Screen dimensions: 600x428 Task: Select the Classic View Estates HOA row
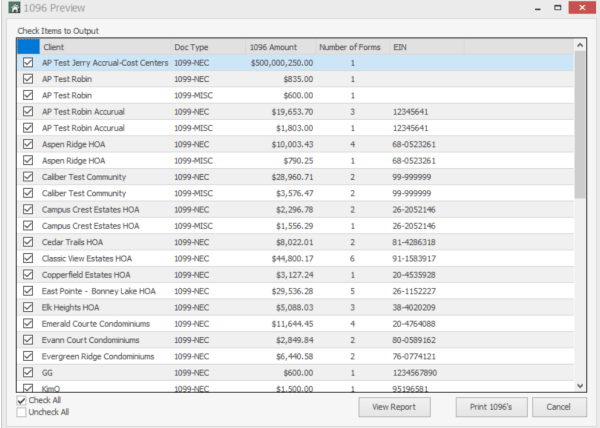(x=295, y=259)
